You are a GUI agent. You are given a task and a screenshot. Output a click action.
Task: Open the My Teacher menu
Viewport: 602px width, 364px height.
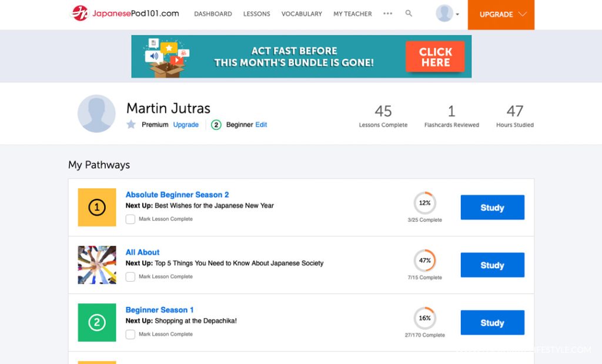pyautogui.click(x=353, y=14)
